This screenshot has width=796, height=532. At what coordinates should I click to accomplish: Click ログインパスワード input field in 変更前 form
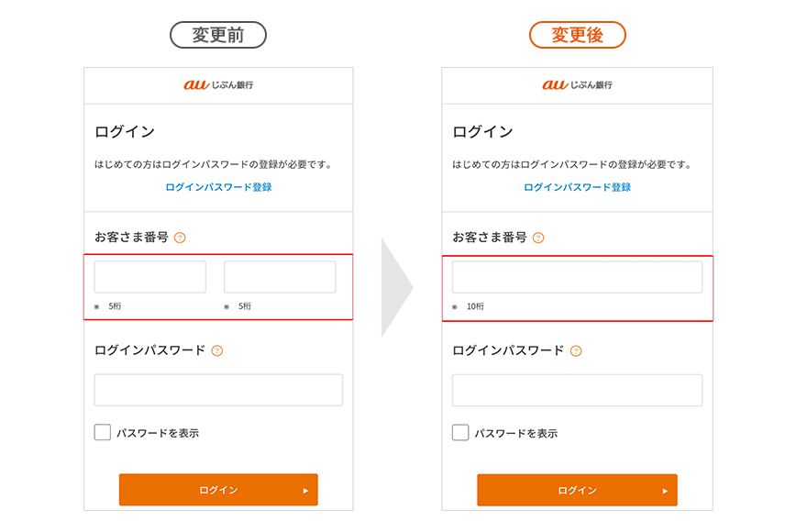coord(218,390)
